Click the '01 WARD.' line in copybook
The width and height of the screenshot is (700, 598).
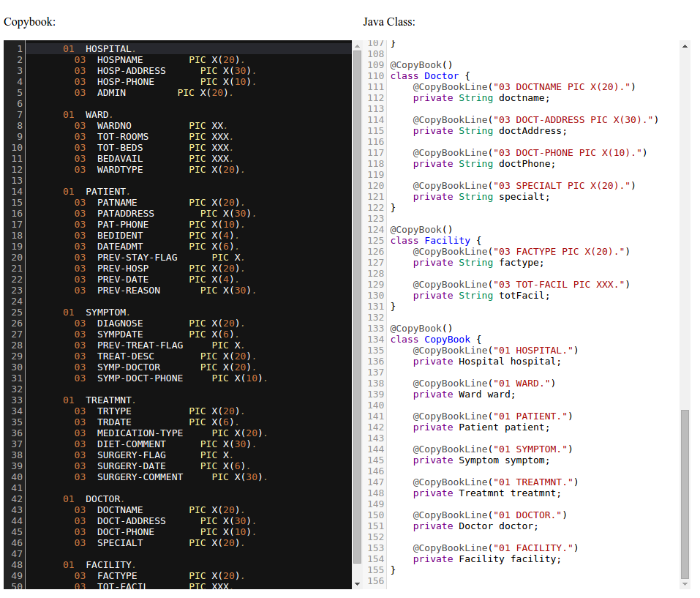tap(88, 115)
